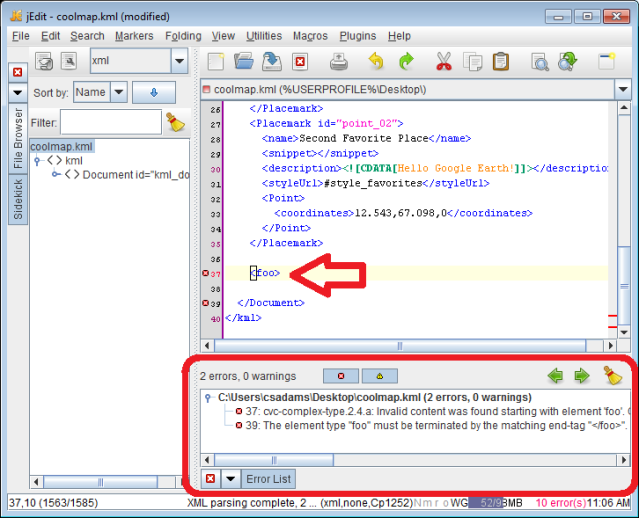Collapse the kml tree node
Viewport: 639px width, 518px height.
[x=37, y=161]
